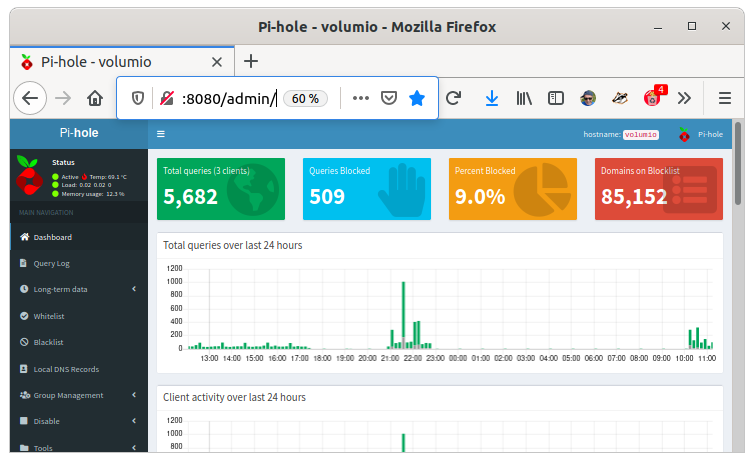The image size is (754, 462).
Task: Click the Pi-hole title in sidebar header
Action: tap(79, 133)
